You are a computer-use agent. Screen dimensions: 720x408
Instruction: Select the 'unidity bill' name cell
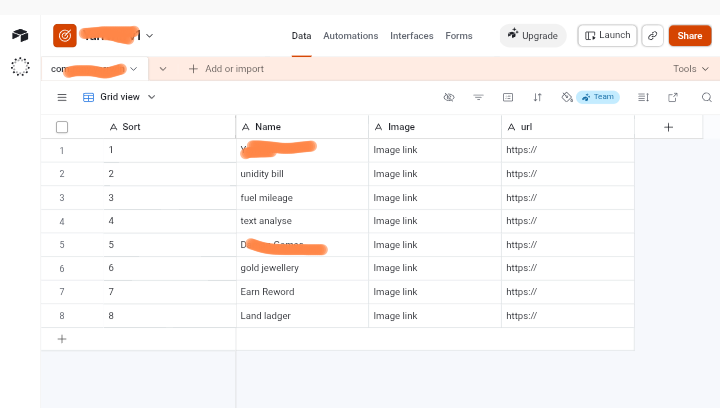point(302,174)
